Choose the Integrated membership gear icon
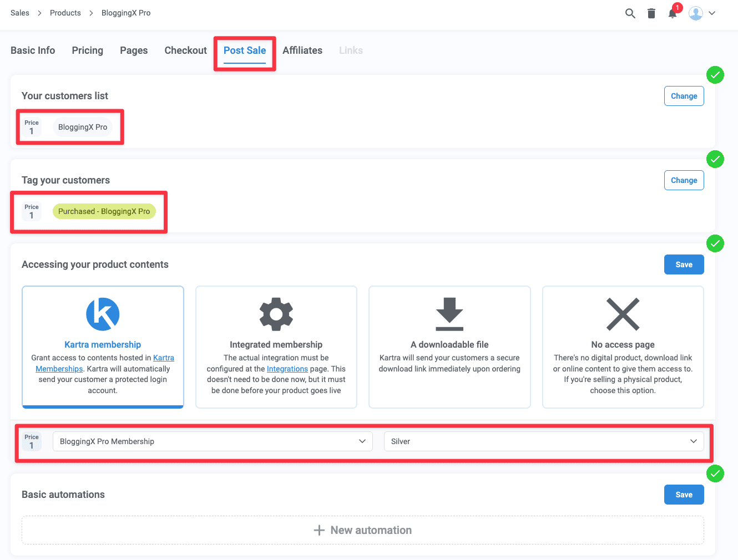Screen dimensions: 738x560 click(276, 314)
